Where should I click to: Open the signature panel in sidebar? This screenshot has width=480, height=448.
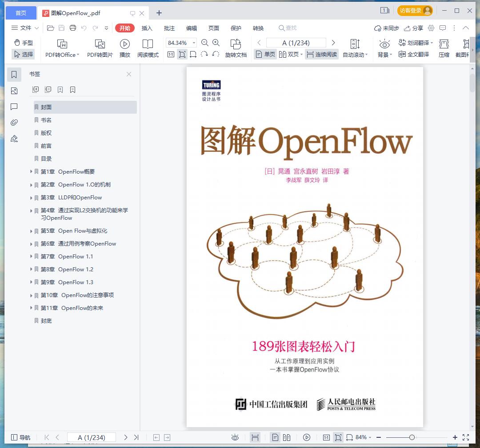[x=14, y=139]
